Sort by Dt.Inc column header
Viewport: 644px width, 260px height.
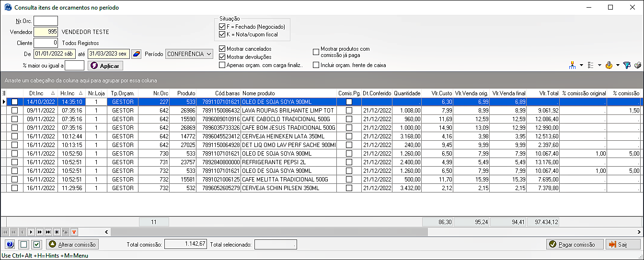click(40, 93)
